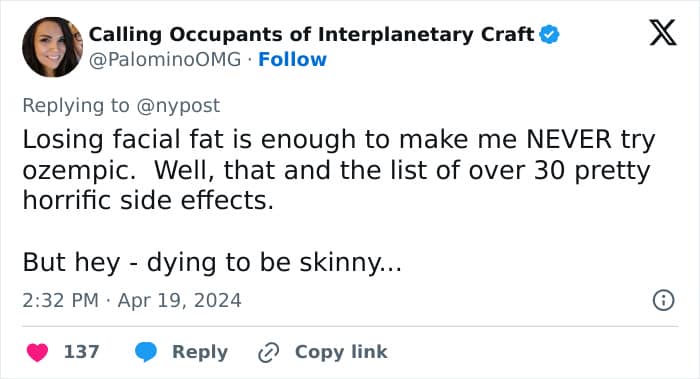Click the 'horrific side effects' text line

[x=148, y=200]
